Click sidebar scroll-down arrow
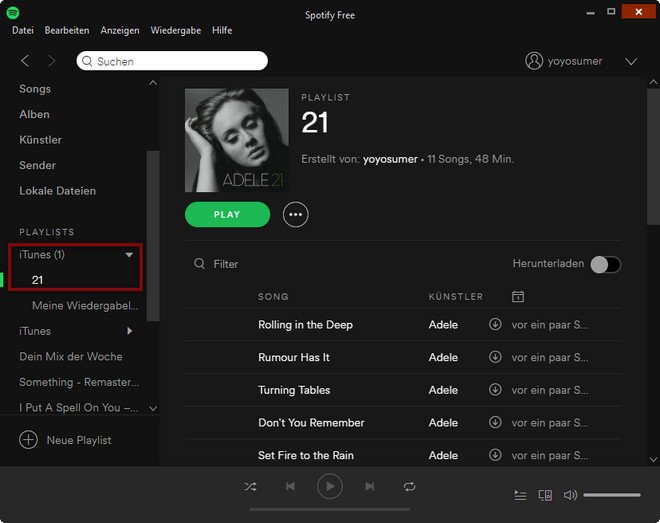This screenshot has width=660, height=523. click(153, 408)
